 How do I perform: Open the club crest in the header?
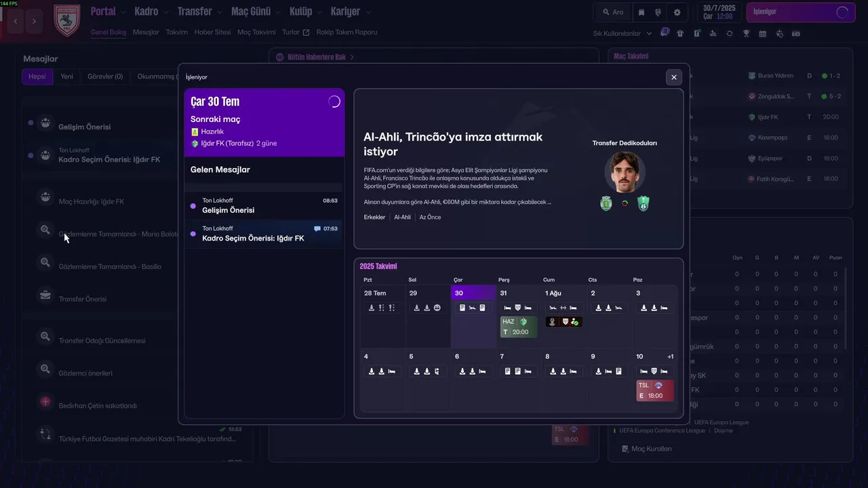(66, 21)
